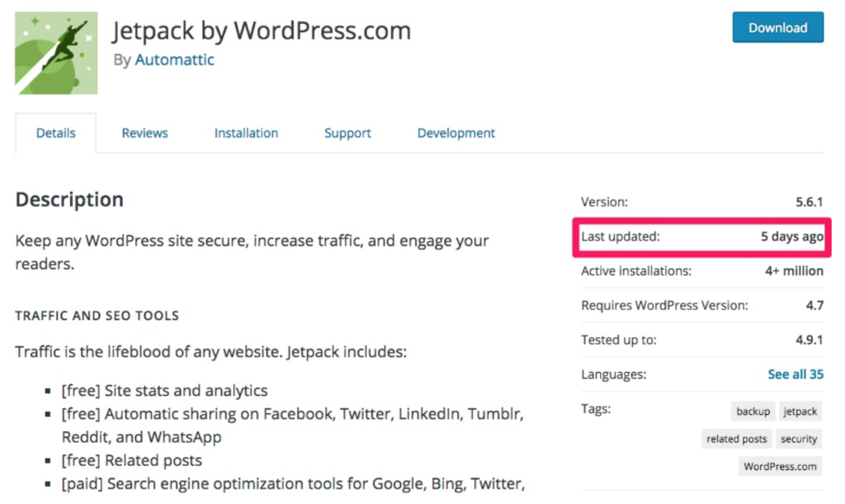845x504 pixels.
Task: Click the See all 35 languages link
Action: 795,374
